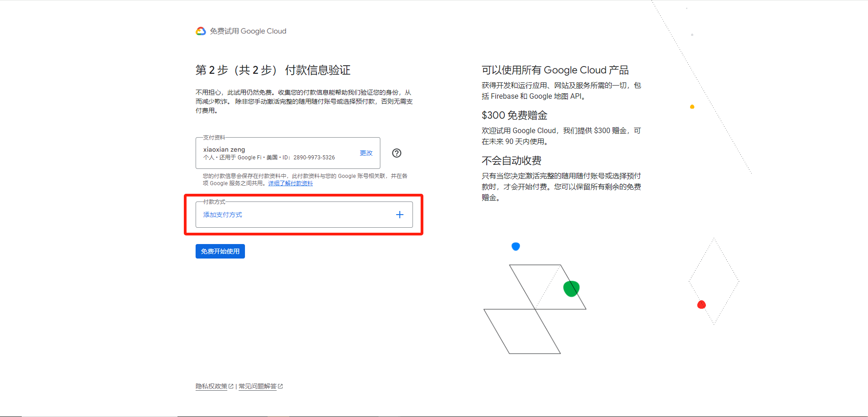
Task: Click the 免费试用 Google Cloud header text
Action: click(248, 31)
